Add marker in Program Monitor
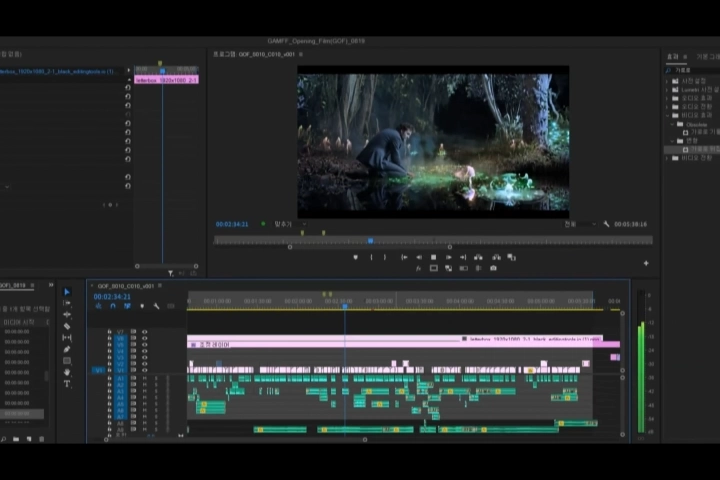720x480 pixels. pos(355,257)
